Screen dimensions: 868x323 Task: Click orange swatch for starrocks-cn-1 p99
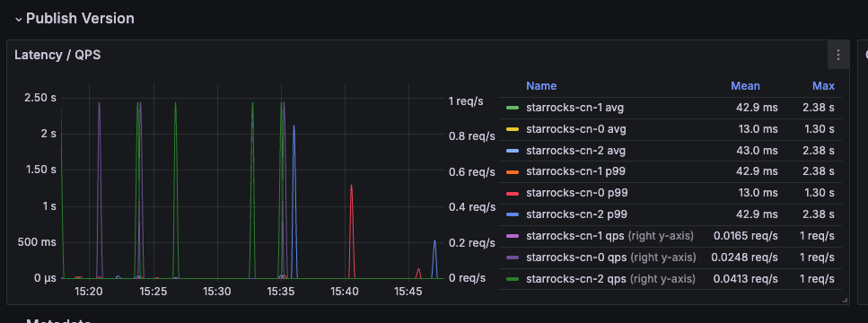click(513, 171)
